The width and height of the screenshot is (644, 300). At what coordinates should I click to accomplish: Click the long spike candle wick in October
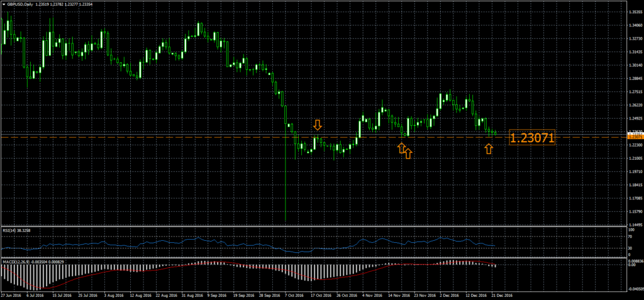click(x=285, y=189)
